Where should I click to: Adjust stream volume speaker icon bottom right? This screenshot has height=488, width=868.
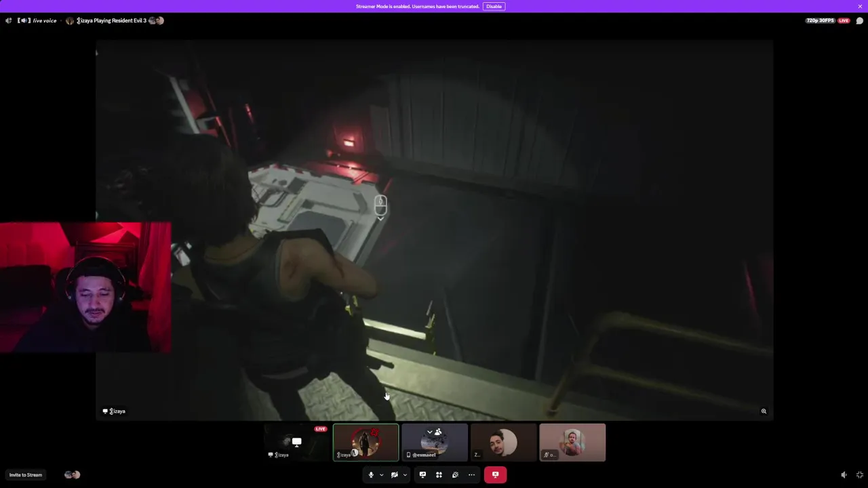(844, 474)
